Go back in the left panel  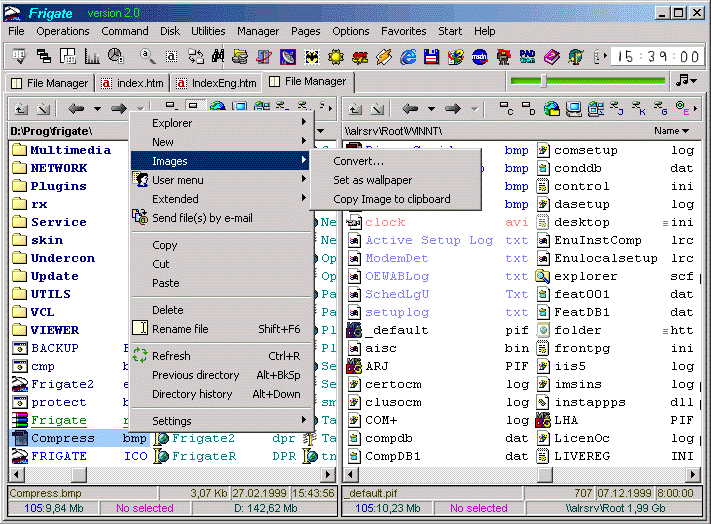76,108
